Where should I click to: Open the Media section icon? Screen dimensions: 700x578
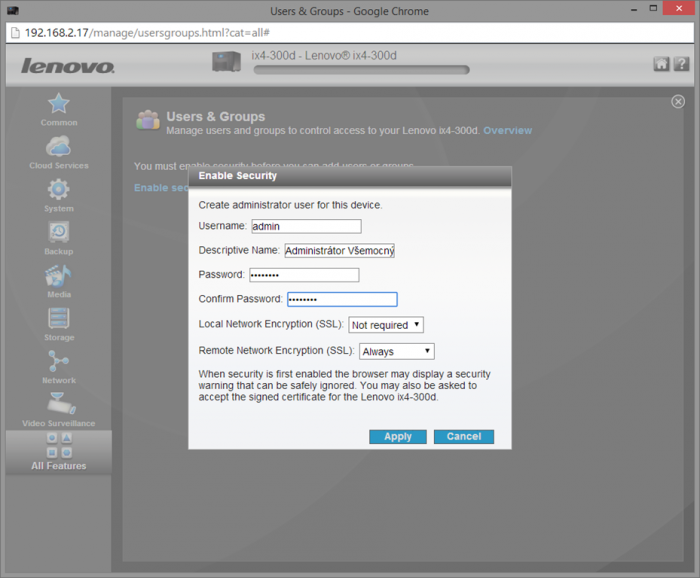(x=58, y=276)
